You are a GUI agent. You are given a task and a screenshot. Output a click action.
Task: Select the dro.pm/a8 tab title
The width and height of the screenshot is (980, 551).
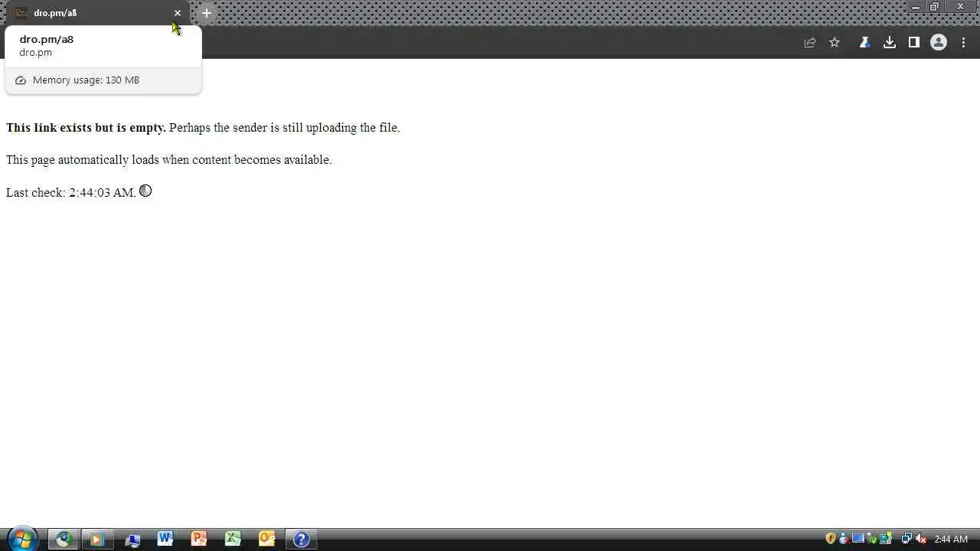55,13
